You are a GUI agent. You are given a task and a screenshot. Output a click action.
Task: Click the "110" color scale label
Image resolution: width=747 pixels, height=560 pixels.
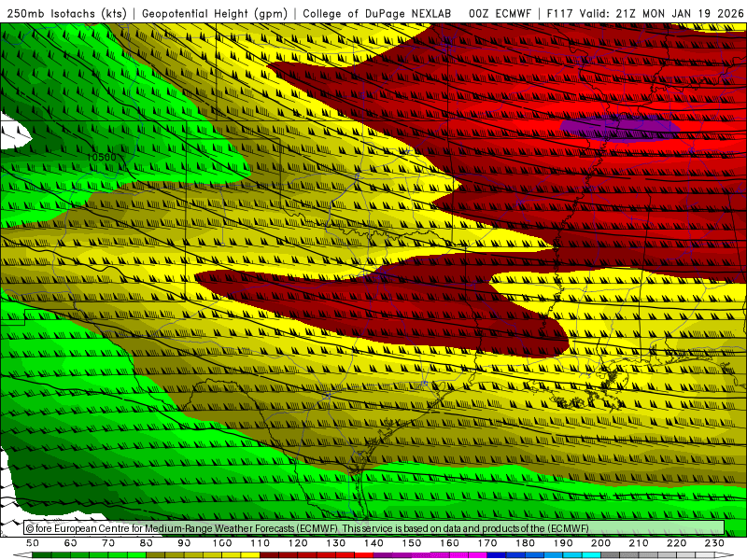click(x=261, y=543)
